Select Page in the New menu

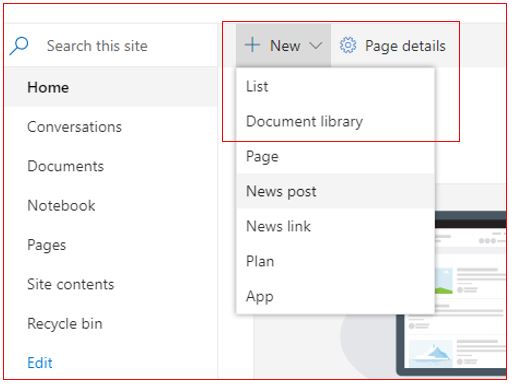click(x=335, y=156)
